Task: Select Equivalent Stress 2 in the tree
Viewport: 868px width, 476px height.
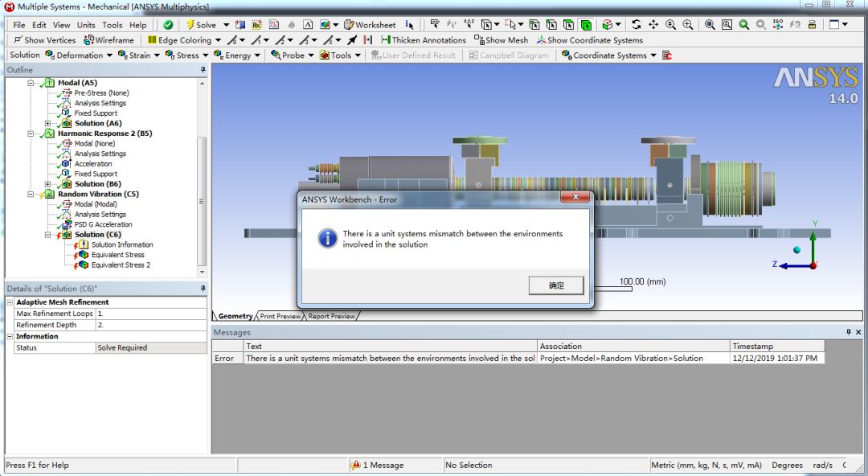Action: (121, 265)
